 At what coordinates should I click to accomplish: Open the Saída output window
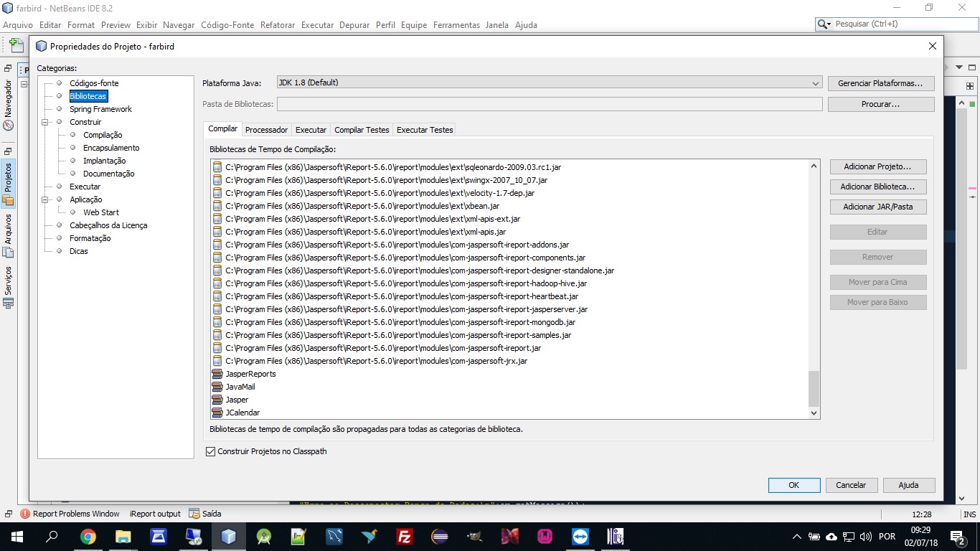coord(205,514)
